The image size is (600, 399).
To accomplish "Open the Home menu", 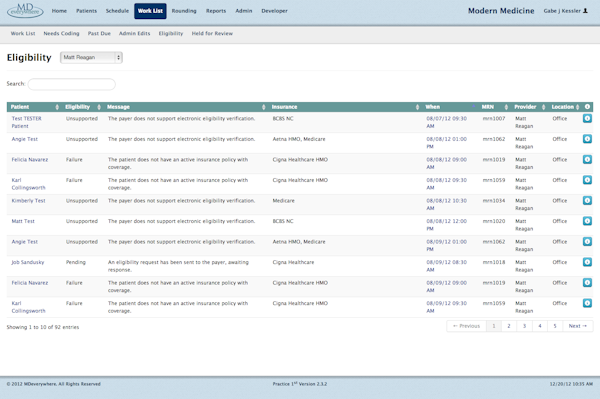I will (x=59, y=11).
